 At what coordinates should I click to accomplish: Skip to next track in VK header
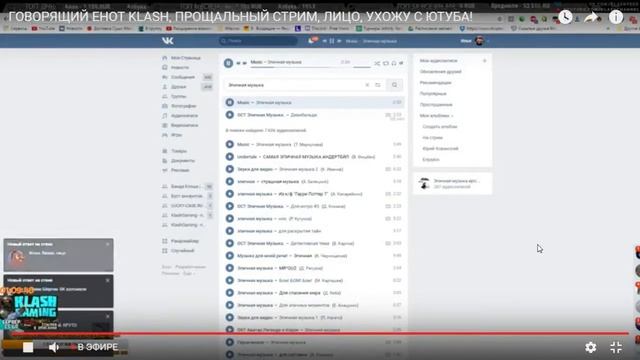point(339,41)
